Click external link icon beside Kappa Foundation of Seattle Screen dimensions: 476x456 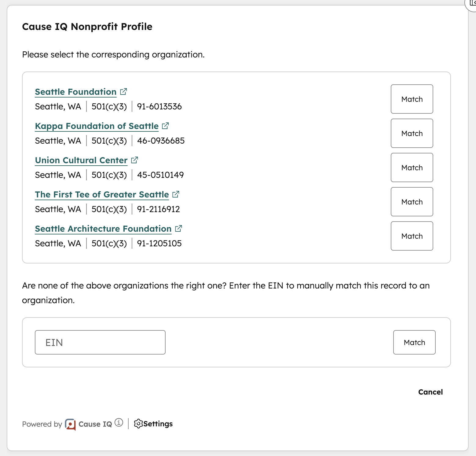coord(165,125)
